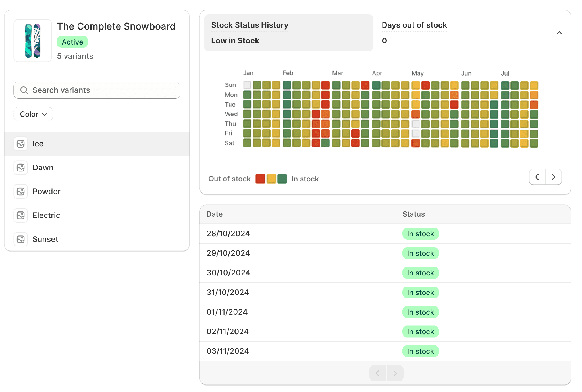Click next page arrow below table
This screenshot has width=582, height=392.
click(395, 373)
